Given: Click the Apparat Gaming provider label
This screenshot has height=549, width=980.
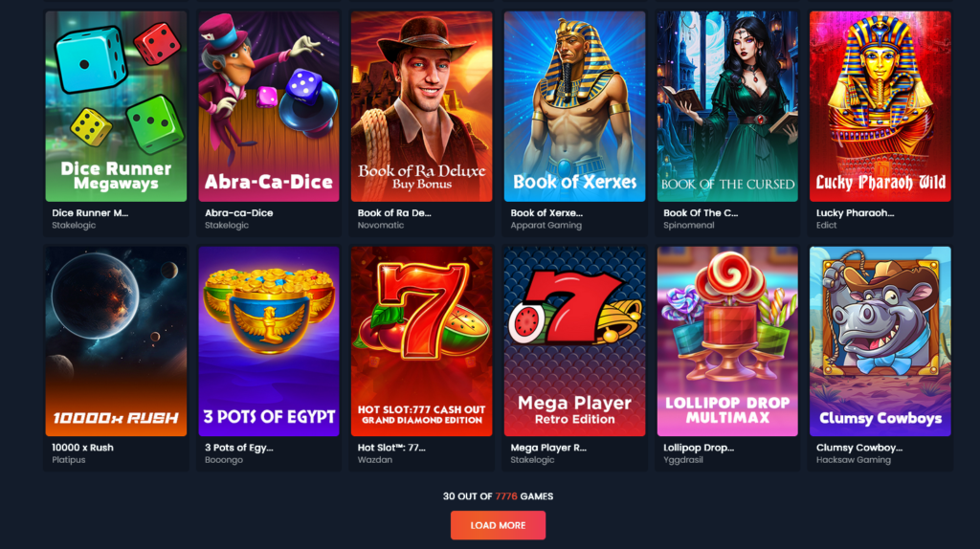Looking at the screenshot, I should point(546,226).
